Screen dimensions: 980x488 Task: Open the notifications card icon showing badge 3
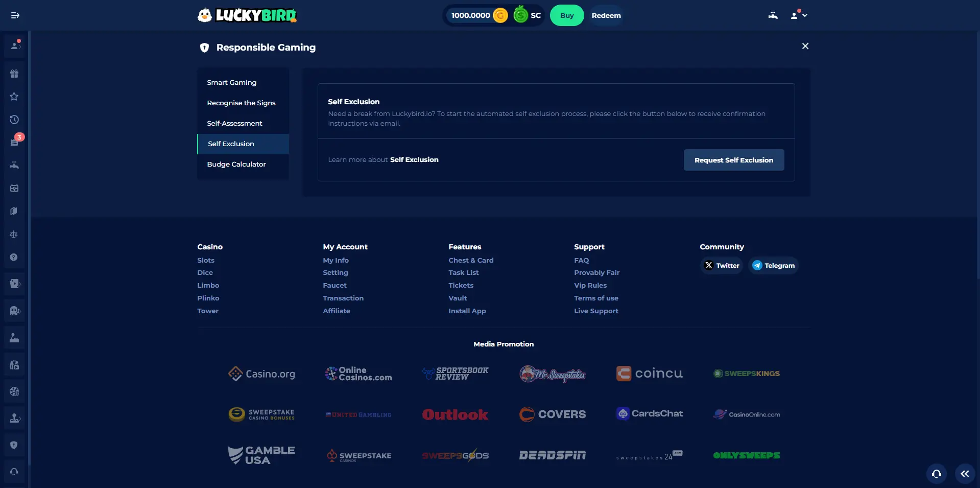click(14, 142)
